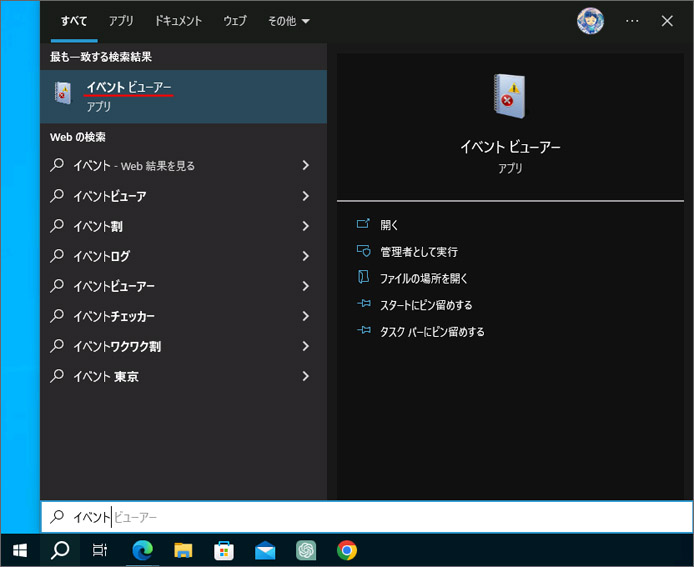Image resolution: width=694 pixels, height=567 pixels.
Task: Open Mail app from taskbar
Action: [x=265, y=550]
